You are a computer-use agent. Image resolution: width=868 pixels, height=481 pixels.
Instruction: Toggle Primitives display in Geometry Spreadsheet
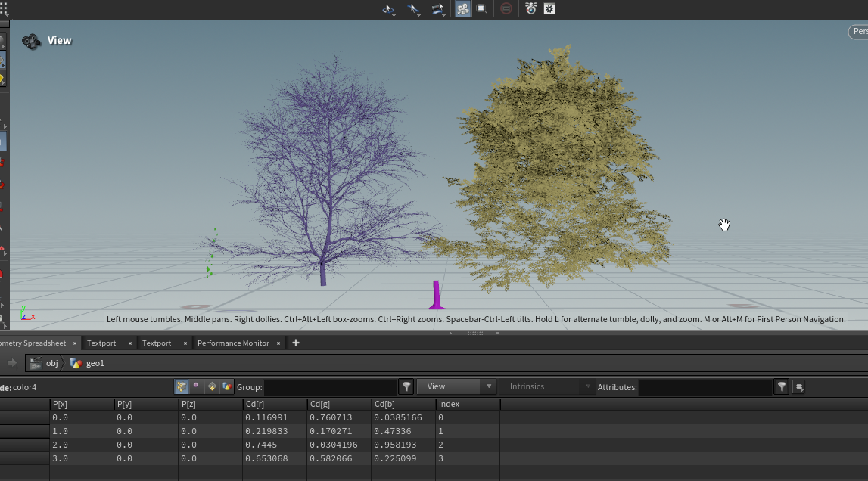pyautogui.click(x=212, y=386)
